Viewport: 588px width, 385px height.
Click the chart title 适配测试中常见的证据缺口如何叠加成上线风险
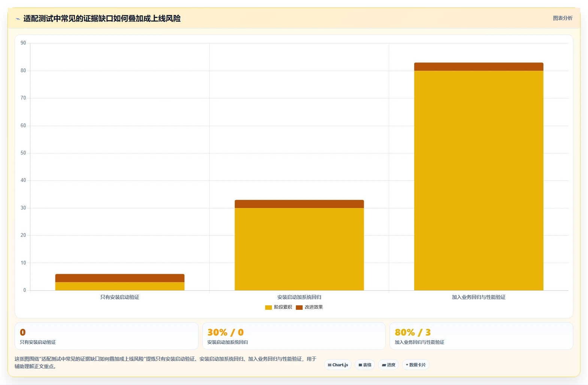click(x=102, y=18)
